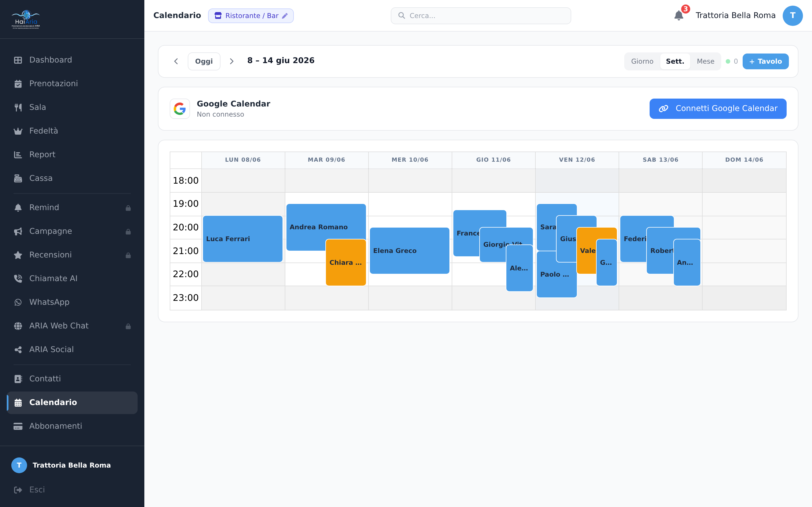This screenshot has height=507, width=812.
Task: Switch the calendar view to Giorno
Action: point(642,61)
